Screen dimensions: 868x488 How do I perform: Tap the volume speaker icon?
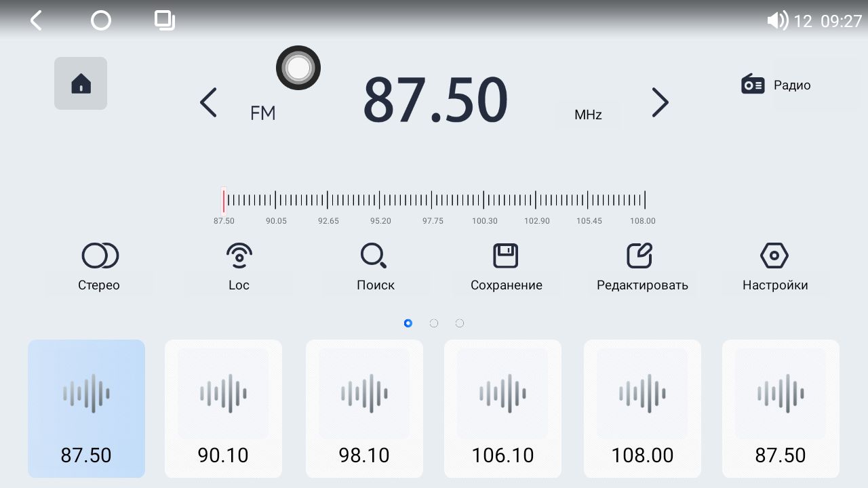[x=776, y=21]
